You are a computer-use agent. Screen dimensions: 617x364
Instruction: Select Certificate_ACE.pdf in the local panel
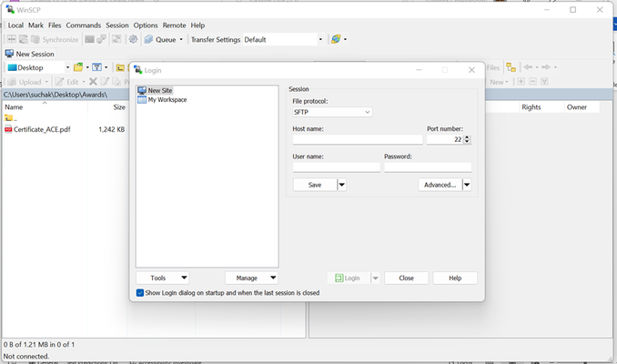coord(42,129)
